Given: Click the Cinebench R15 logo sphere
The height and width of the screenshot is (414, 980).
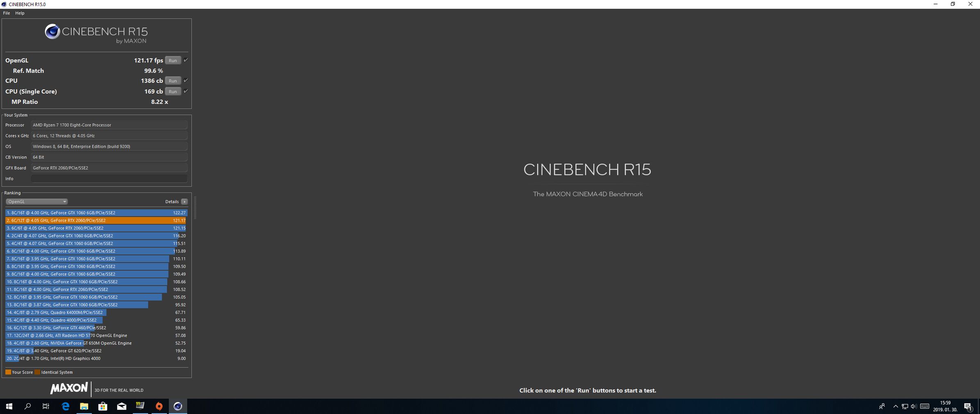Looking at the screenshot, I should (52, 32).
